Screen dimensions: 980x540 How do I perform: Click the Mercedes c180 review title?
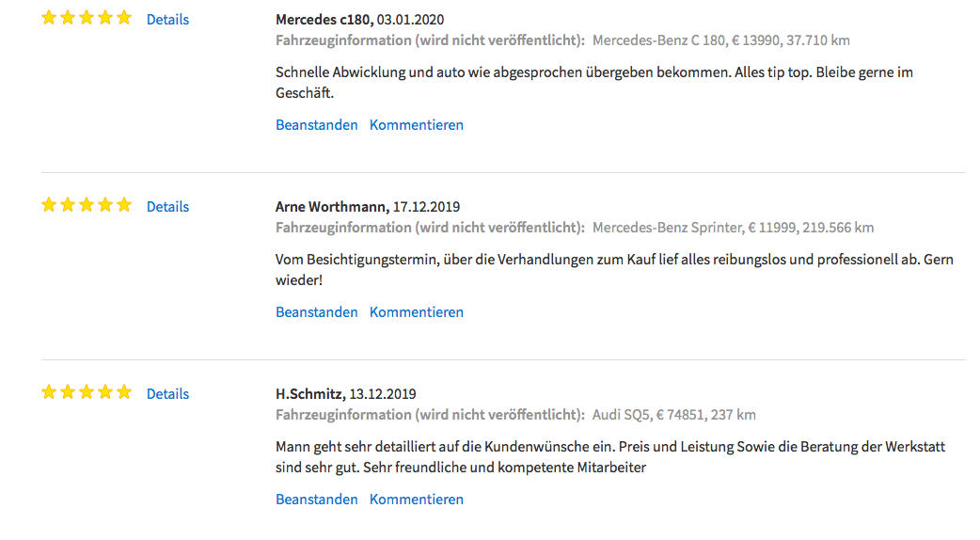(324, 20)
